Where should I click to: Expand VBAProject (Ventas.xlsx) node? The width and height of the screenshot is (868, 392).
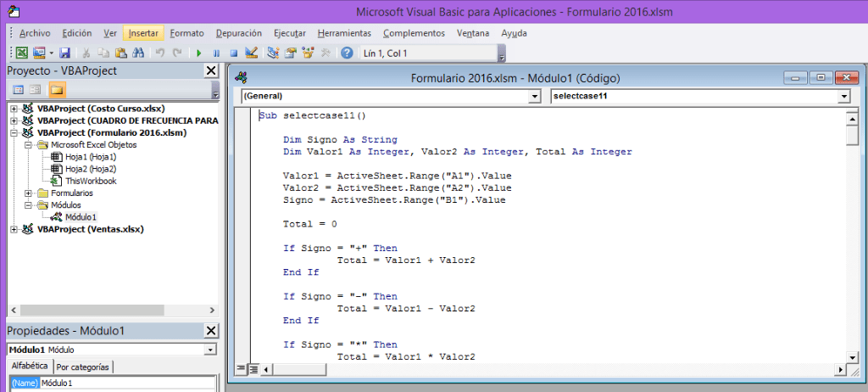click(14, 229)
